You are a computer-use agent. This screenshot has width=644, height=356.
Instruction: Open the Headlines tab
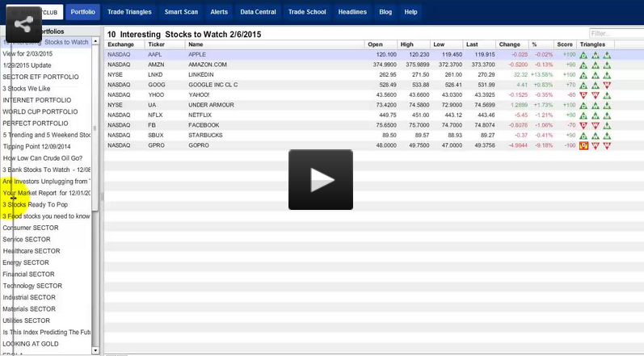point(352,12)
